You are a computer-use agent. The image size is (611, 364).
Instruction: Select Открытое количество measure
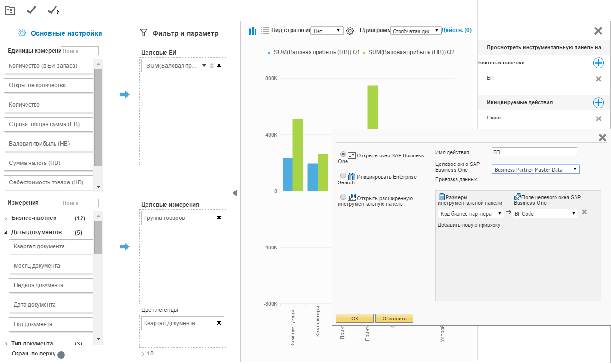pos(48,85)
